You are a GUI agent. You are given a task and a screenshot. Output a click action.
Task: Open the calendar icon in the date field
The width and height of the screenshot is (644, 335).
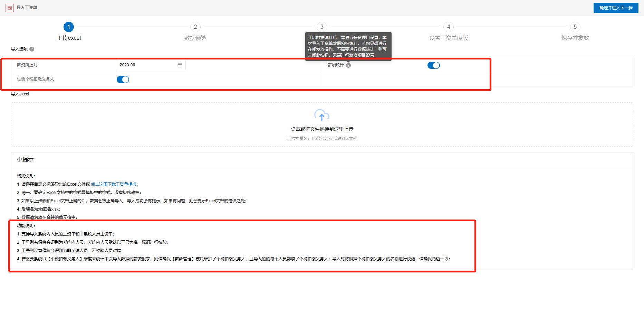coord(180,65)
